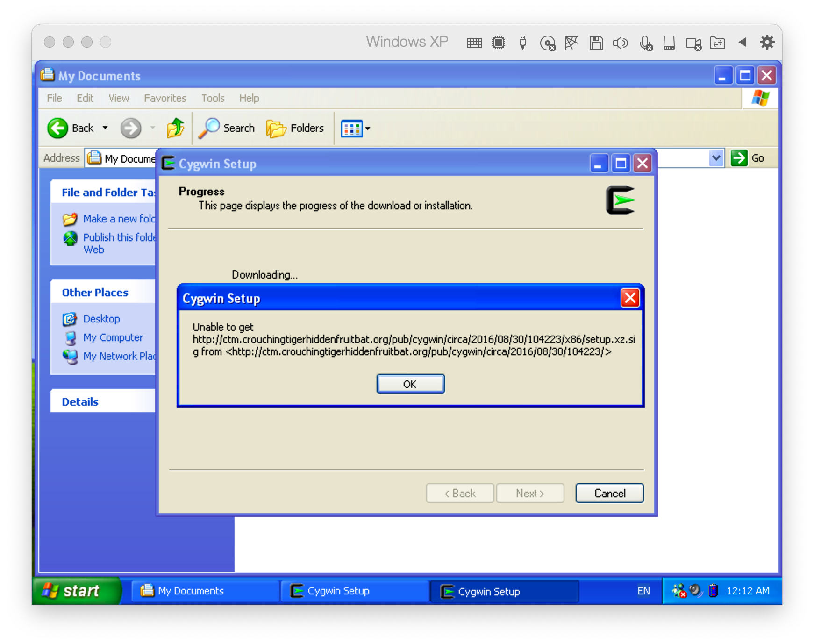Open the Views dropdown arrow
Screen dimensions: 814x644
(367, 128)
